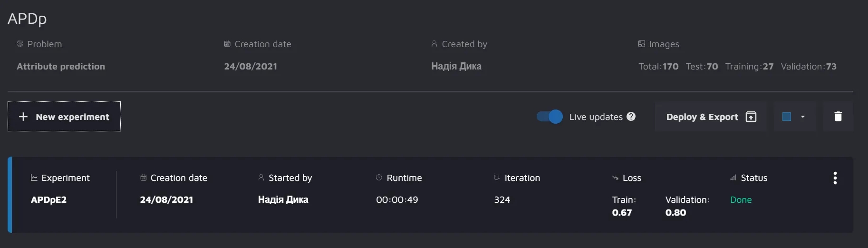Click the Live updates help question icon

point(631,117)
